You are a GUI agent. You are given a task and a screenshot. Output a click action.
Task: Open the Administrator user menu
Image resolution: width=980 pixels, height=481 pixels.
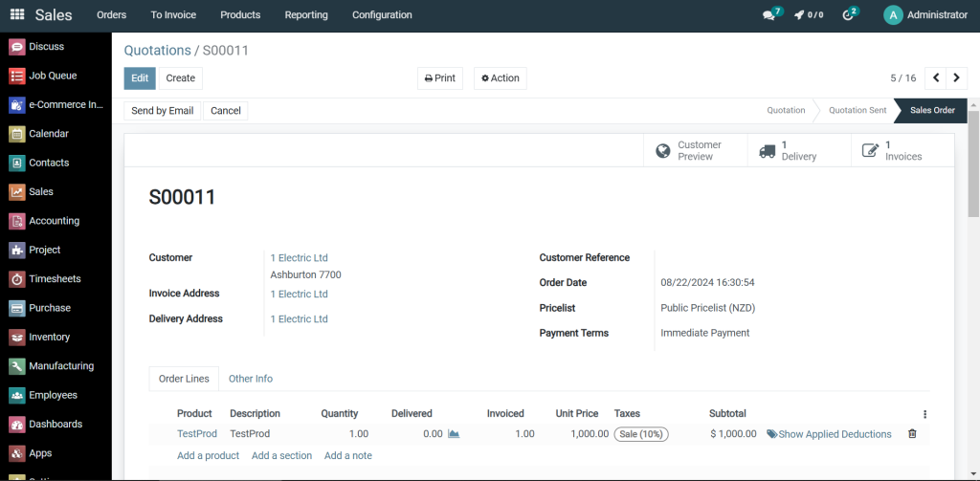[x=925, y=15]
